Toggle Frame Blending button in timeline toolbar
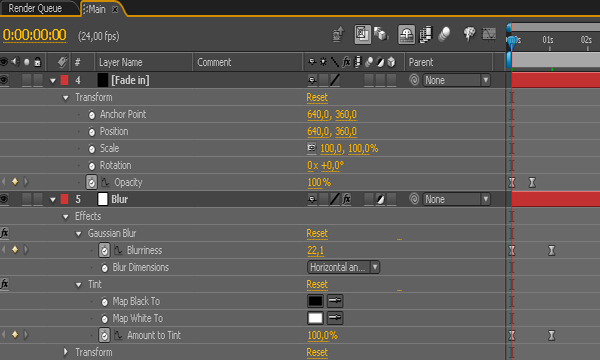The height and width of the screenshot is (360, 600). click(426, 34)
